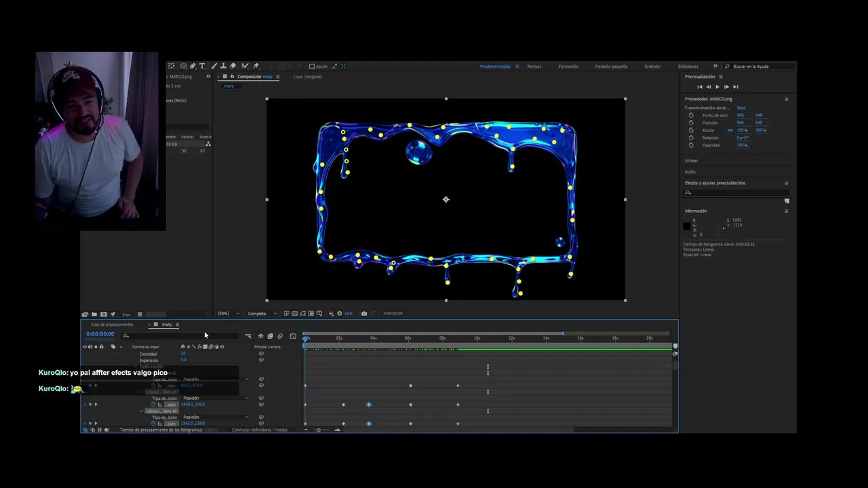Select the Roto Brush tool
868x488 pixels.
coord(245,66)
